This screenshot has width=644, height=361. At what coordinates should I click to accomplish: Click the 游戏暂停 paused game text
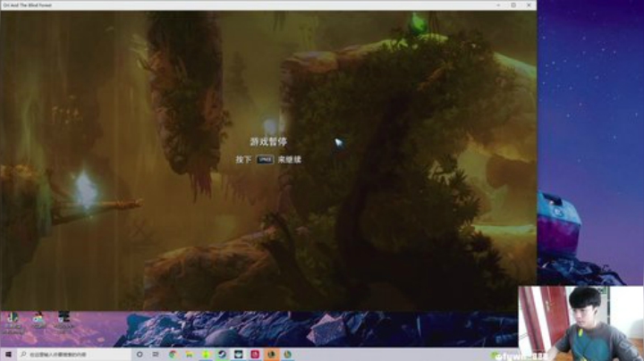pos(268,141)
